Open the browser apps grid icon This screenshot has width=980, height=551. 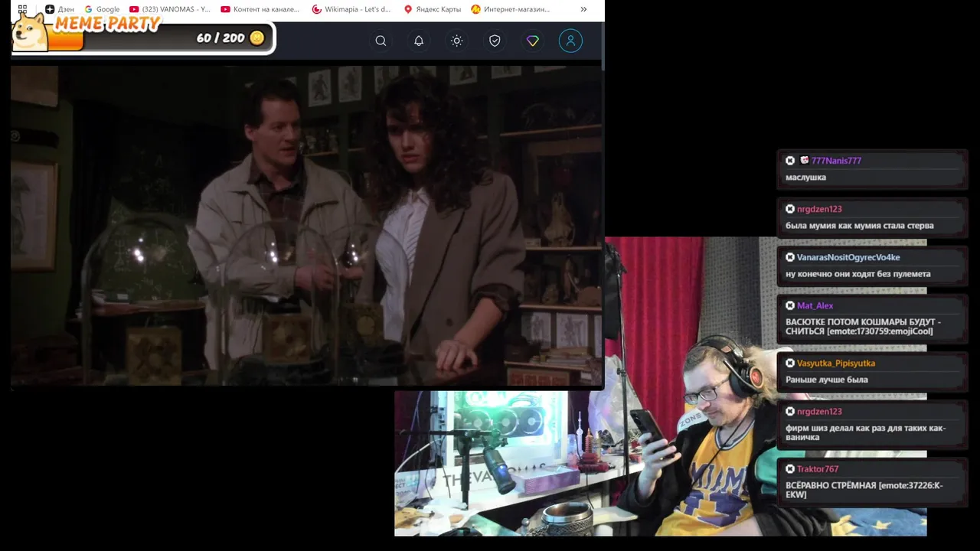[22, 9]
